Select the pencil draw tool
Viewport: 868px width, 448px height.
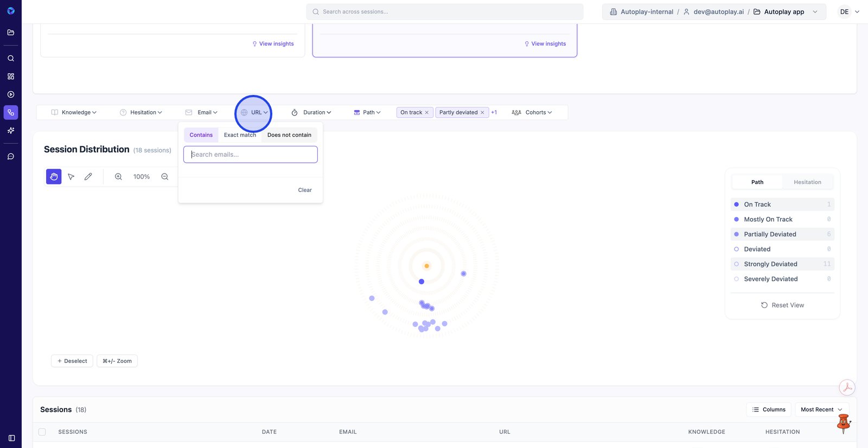(x=88, y=177)
